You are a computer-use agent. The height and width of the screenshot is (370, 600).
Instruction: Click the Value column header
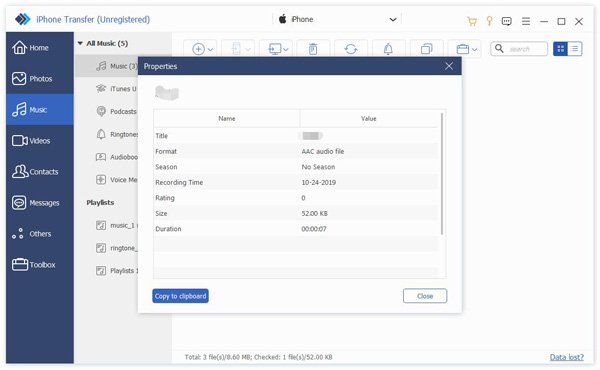pyautogui.click(x=368, y=119)
